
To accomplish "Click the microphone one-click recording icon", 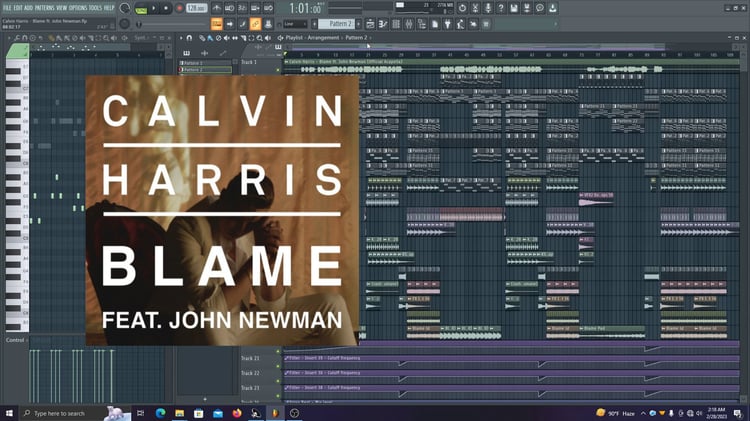I will tap(488, 8).
